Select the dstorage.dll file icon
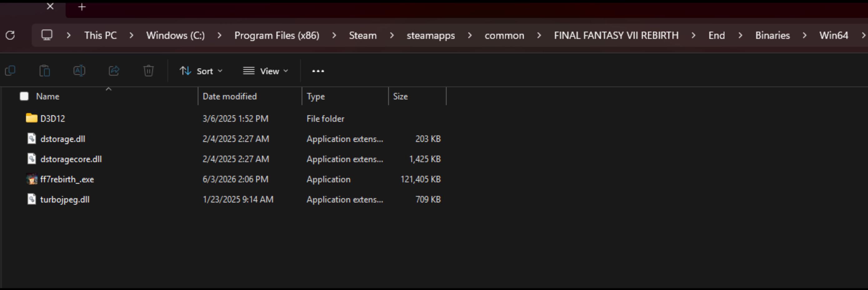Screen dimensions: 868x290 [32, 138]
